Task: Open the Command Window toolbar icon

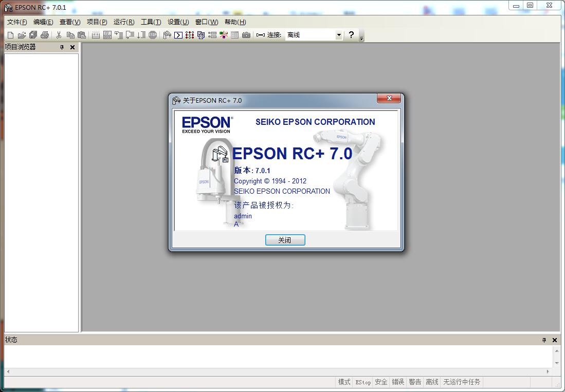Action: point(178,35)
